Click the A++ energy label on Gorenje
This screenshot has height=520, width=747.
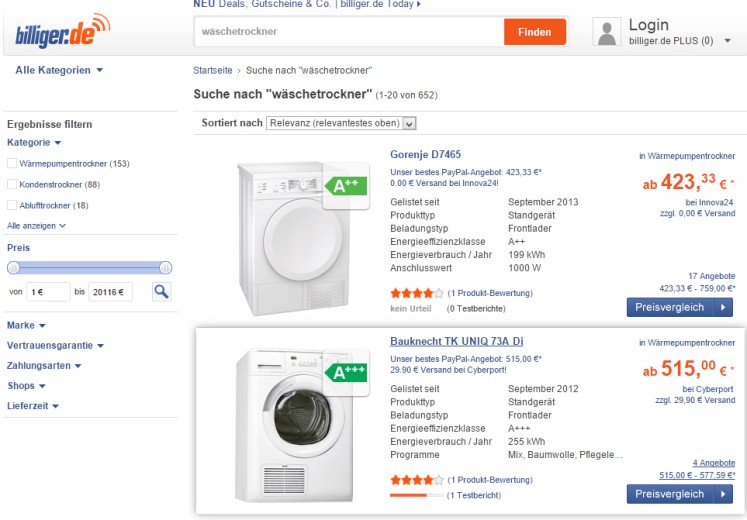pos(345,185)
